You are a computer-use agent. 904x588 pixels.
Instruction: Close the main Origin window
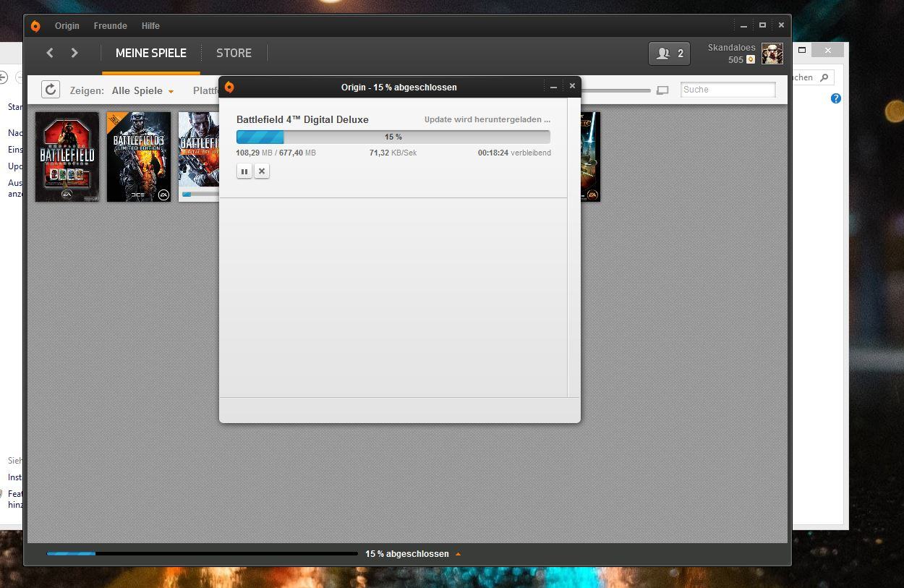pyautogui.click(x=781, y=25)
